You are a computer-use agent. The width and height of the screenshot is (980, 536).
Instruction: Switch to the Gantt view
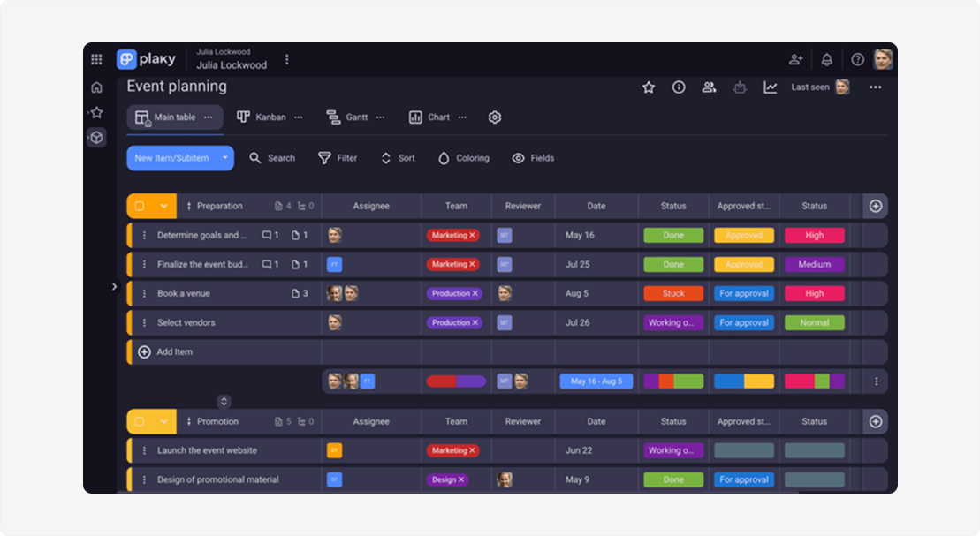point(347,117)
